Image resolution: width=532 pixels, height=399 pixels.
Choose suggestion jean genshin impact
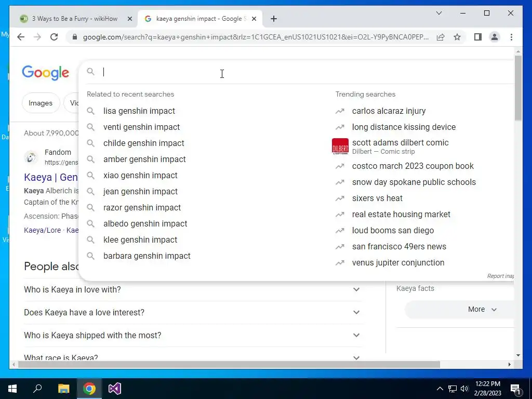140,191
